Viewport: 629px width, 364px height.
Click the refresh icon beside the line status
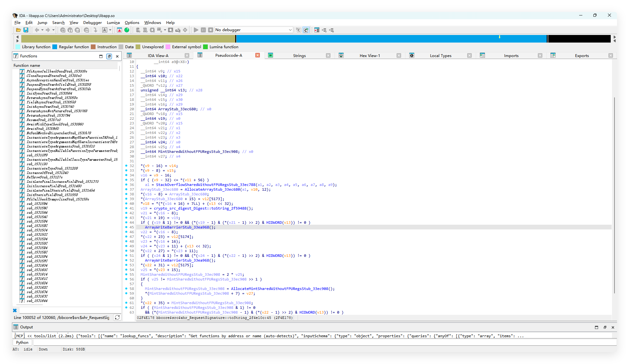coord(117,317)
